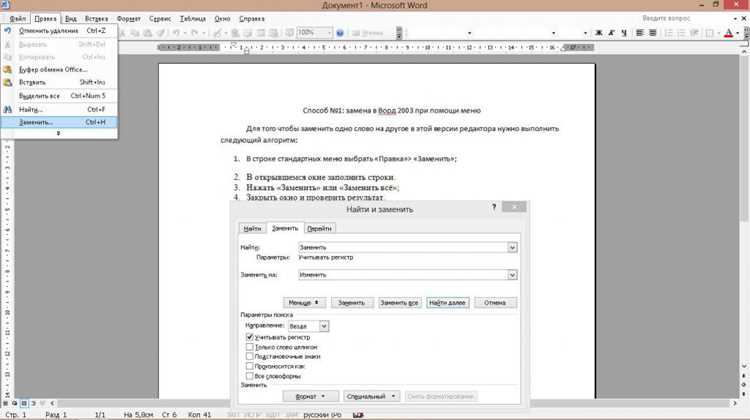Click the 'Найти далее' button
The width and height of the screenshot is (750, 420).
447,303
